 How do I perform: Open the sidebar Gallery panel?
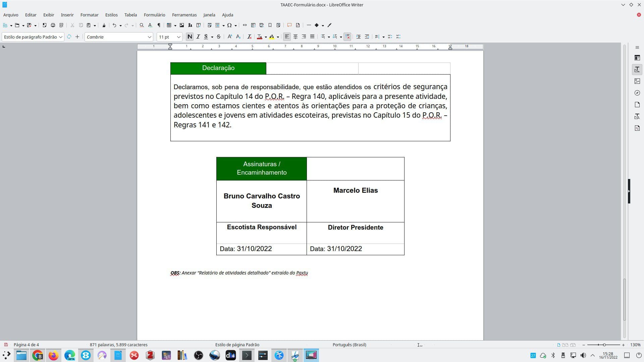tap(637, 81)
